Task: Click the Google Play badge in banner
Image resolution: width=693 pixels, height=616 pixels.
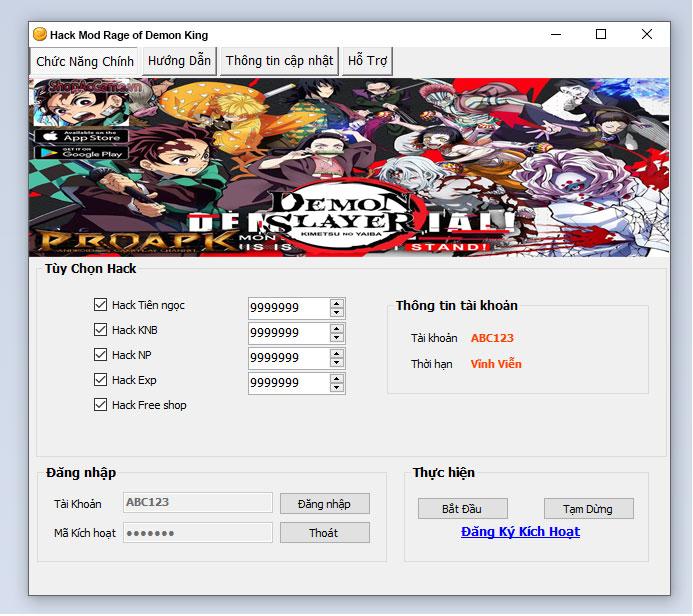Action: click(82, 153)
